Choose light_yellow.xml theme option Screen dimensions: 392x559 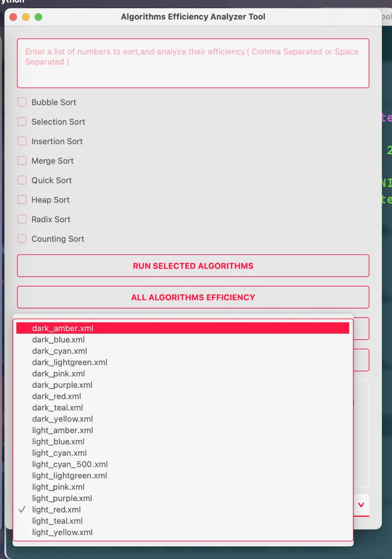coord(183,532)
